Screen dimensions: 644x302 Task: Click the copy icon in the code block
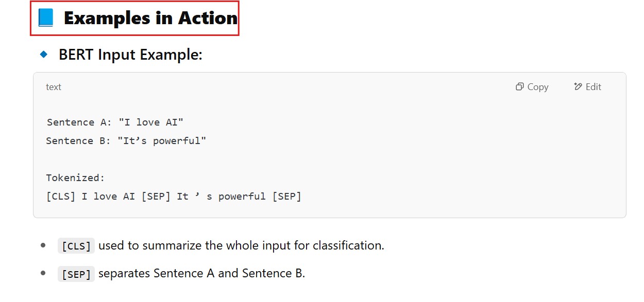[520, 87]
